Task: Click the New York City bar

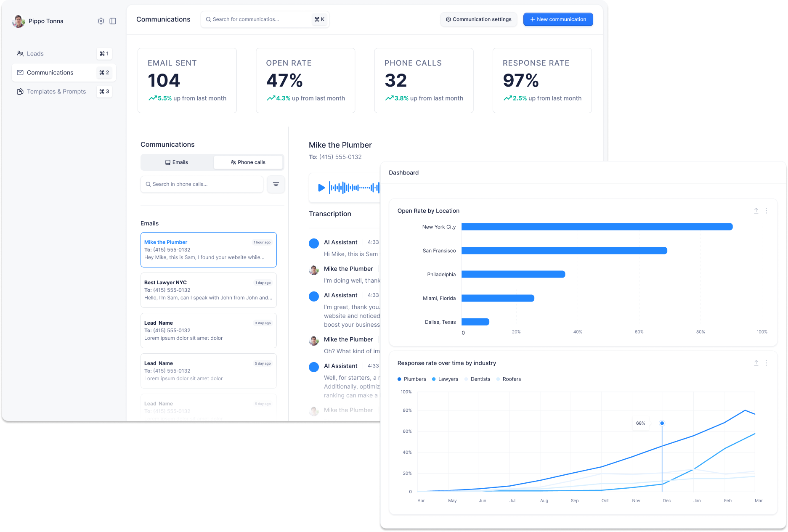Action: 597,227
